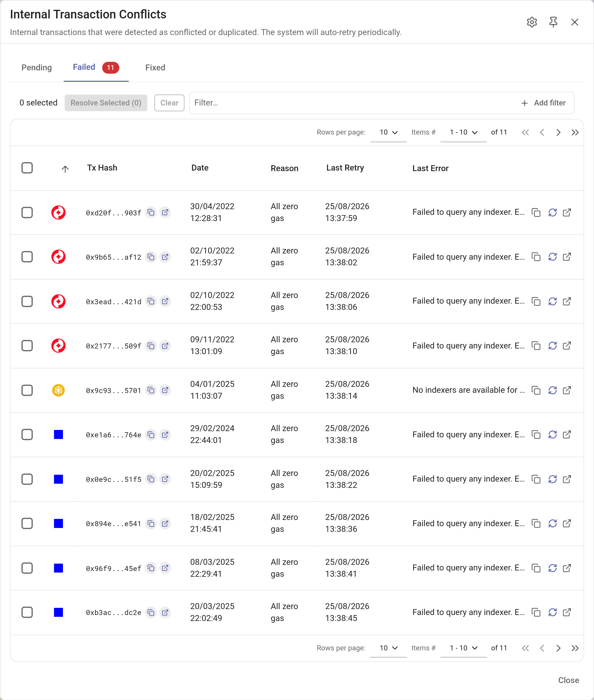
Task: Open tx 0x3ead...421d in explorer
Action: [165, 301]
